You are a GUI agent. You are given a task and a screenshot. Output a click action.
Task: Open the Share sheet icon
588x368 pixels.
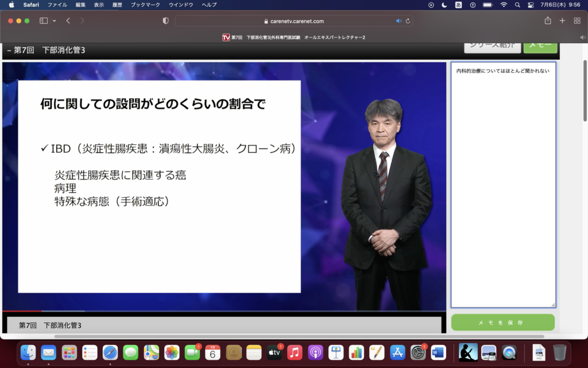[x=547, y=21]
